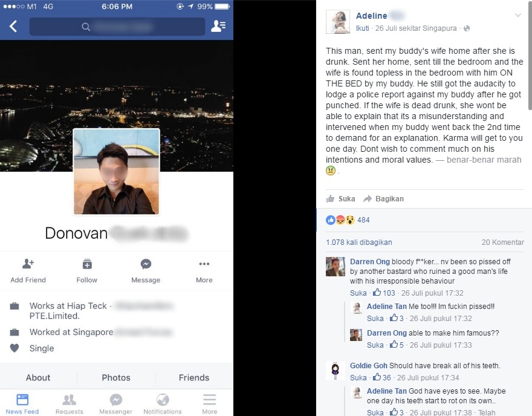532x416 pixels.
Task: Share the post via Bagikan
Action: point(383,199)
